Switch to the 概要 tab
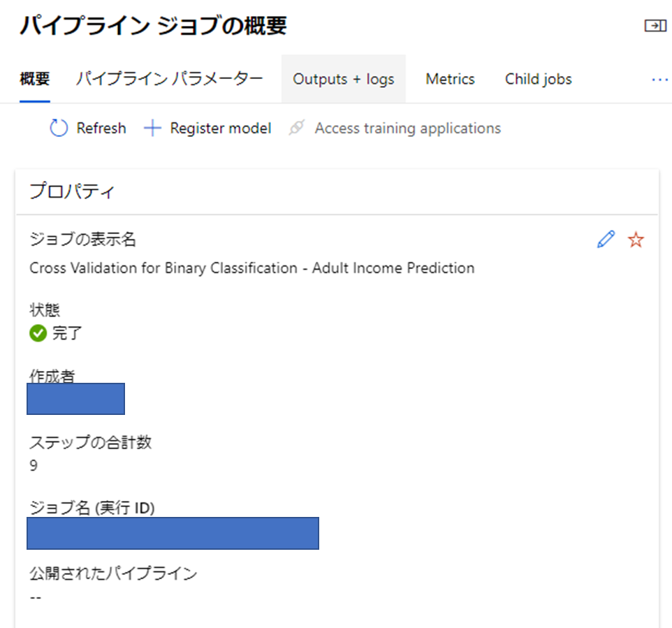 (35, 79)
